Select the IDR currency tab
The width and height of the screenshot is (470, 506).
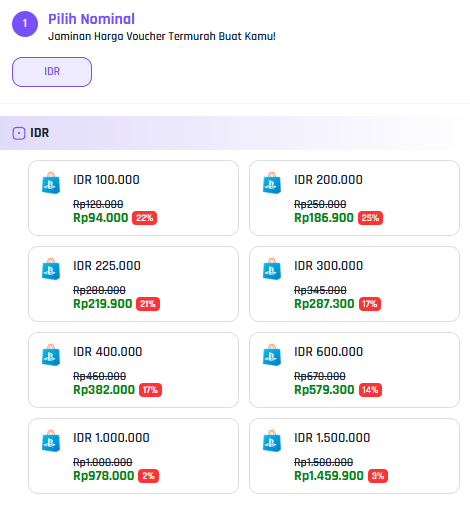pos(52,72)
